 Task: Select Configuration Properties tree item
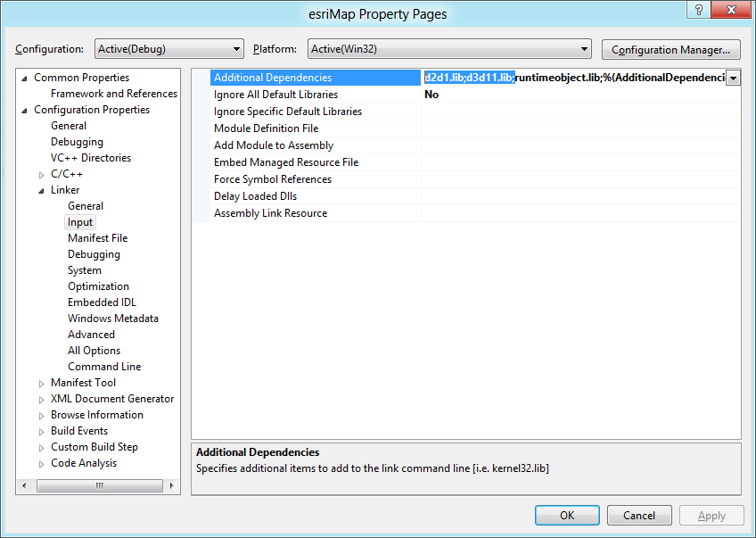point(92,110)
